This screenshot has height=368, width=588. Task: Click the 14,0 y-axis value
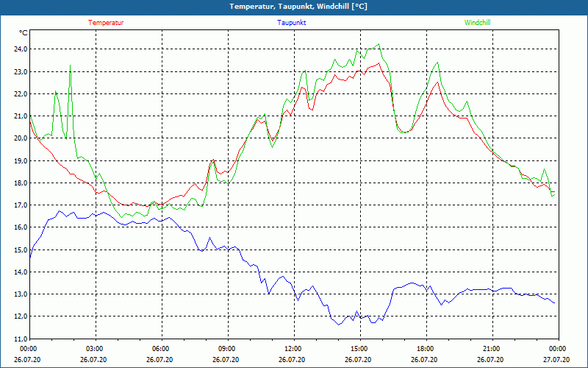(x=21, y=272)
